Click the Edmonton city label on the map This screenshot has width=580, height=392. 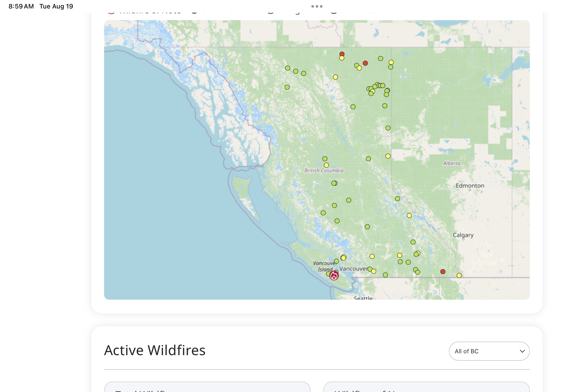[x=470, y=186]
